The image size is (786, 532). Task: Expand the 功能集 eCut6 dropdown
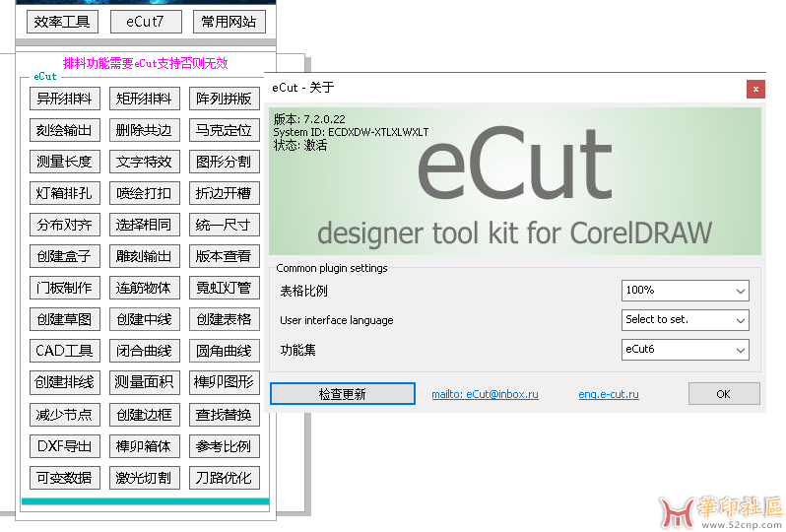[686, 350]
